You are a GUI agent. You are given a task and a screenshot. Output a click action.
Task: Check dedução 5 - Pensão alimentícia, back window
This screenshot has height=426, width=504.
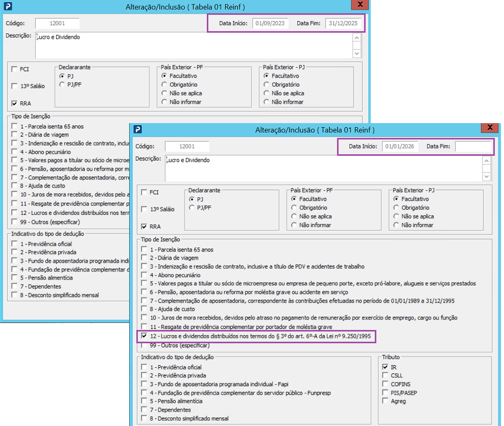(x=14, y=278)
